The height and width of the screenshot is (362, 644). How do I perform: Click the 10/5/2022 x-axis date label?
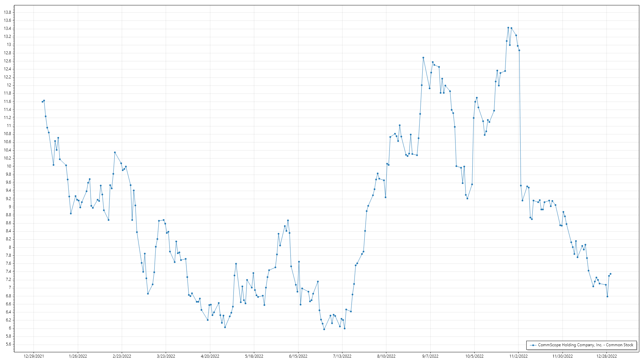(475, 356)
